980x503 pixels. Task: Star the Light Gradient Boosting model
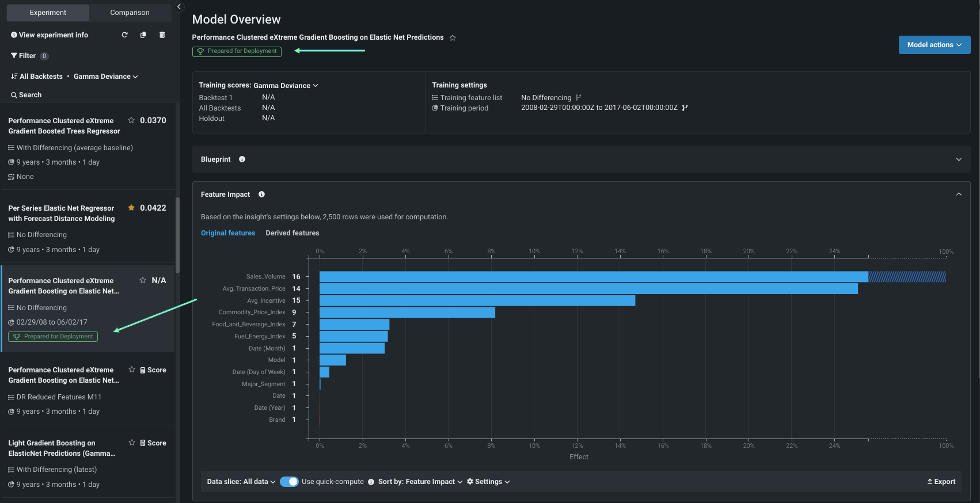[132, 443]
